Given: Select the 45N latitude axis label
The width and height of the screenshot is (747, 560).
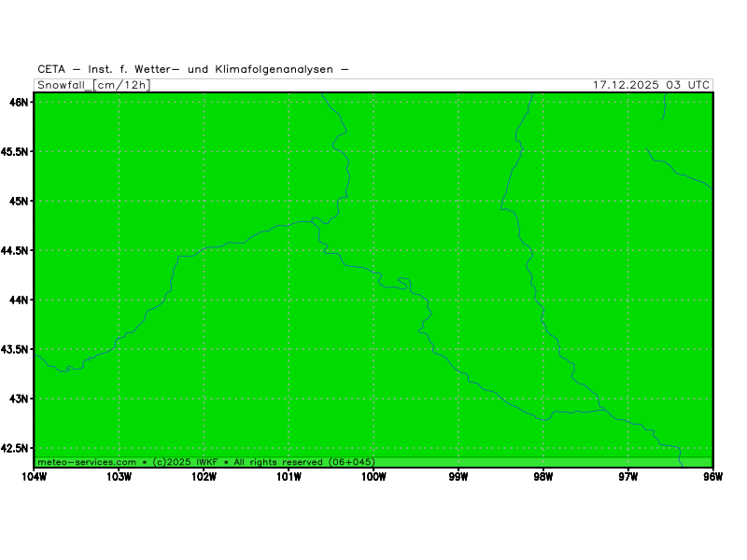Looking at the screenshot, I should [19, 201].
